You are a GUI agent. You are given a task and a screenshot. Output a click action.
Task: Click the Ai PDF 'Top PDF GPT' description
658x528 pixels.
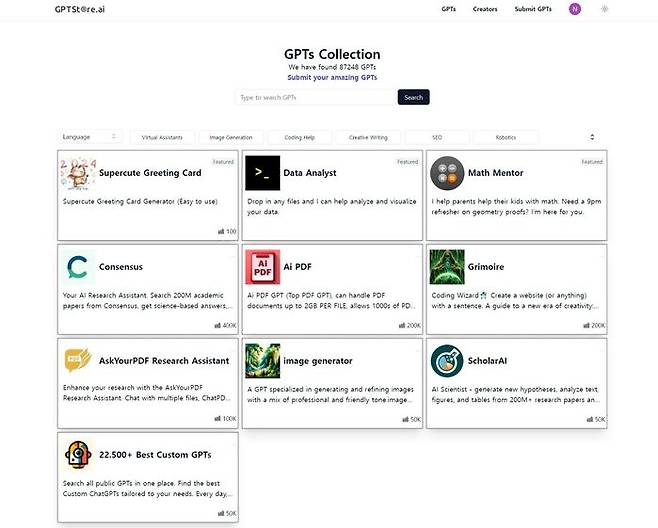[x=331, y=301]
